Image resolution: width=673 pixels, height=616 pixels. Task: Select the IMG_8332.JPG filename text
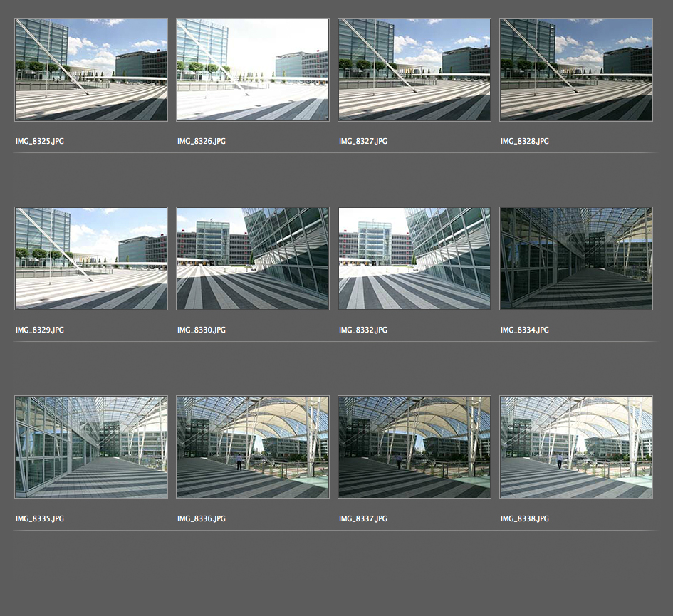[363, 330]
